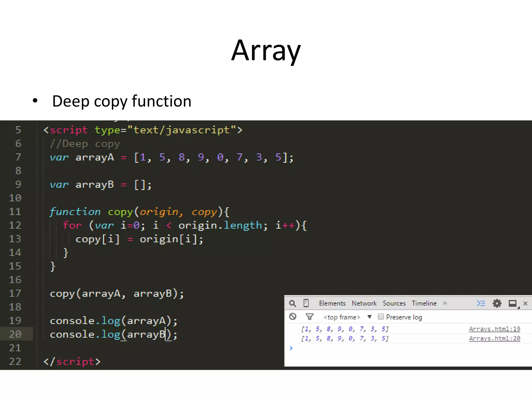Viewport: 532px width, 399px height.
Task: Open the Elements tab in DevTools
Action: point(332,303)
